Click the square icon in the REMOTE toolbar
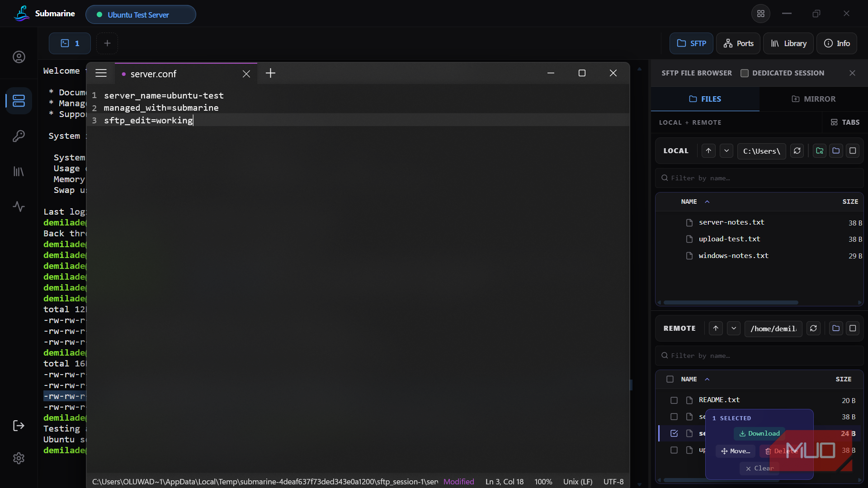 pyautogui.click(x=853, y=328)
